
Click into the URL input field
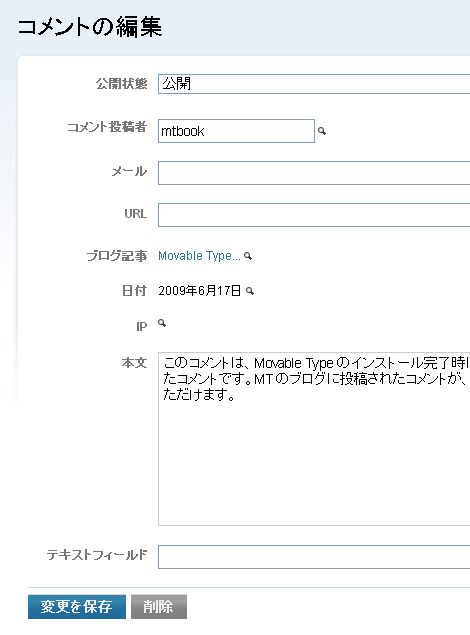pyautogui.click(x=314, y=215)
